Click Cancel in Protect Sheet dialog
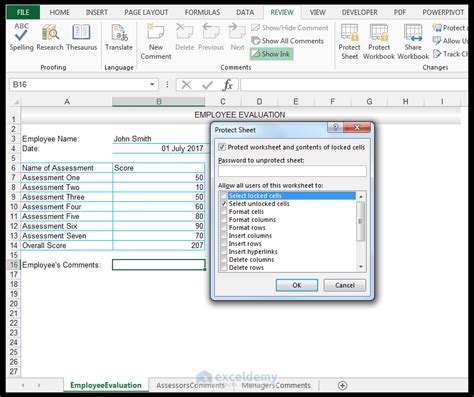This screenshot has height=397, width=474. tap(345, 285)
